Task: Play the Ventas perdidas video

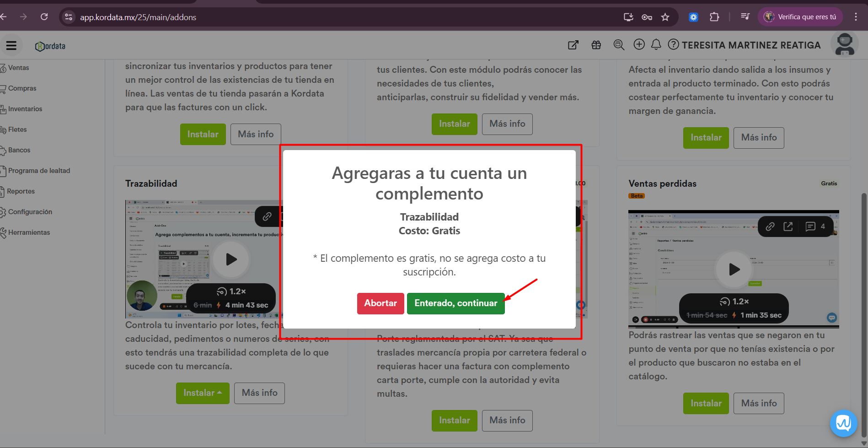Action: pos(734,270)
